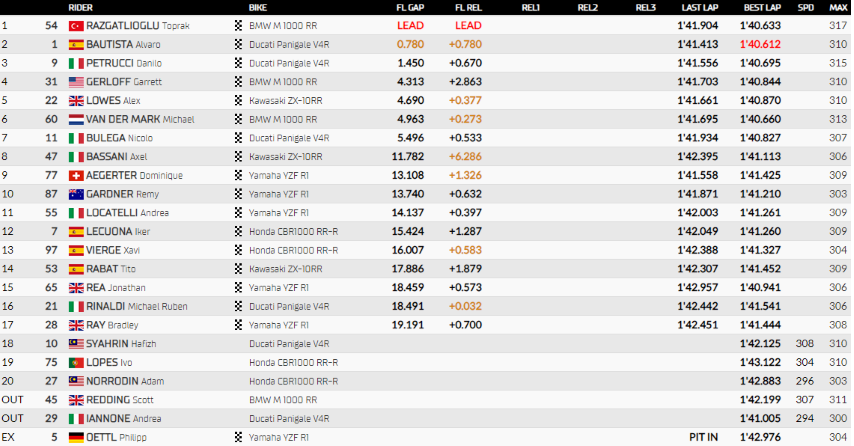The height and width of the screenshot is (446, 854).
Task: Select rider name RINALDI Michael Ruben
Action: [x=137, y=306]
